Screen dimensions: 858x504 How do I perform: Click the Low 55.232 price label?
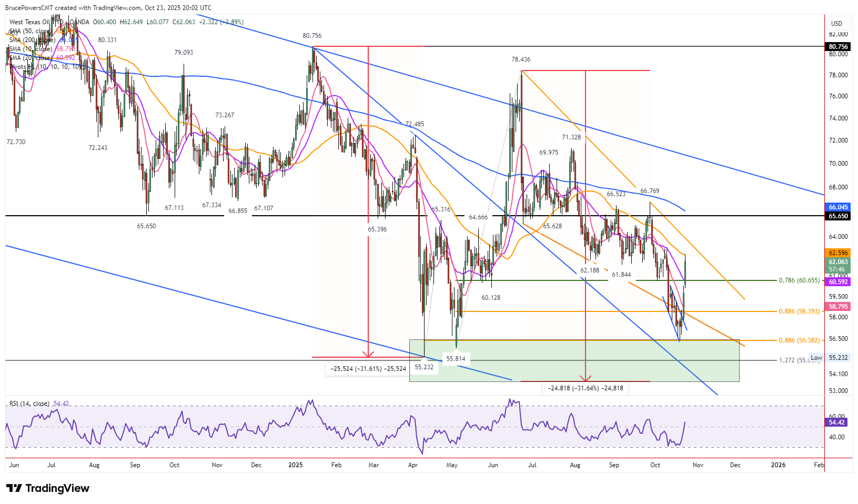click(x=830, y=358)
